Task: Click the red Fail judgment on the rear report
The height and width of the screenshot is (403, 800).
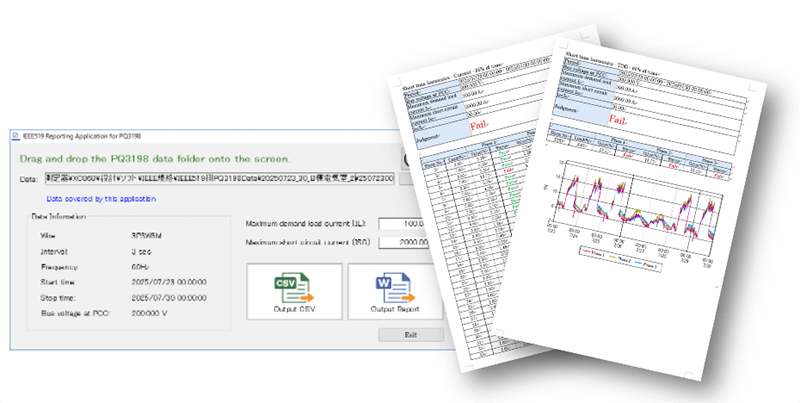Action: click(x=480, y=127)
